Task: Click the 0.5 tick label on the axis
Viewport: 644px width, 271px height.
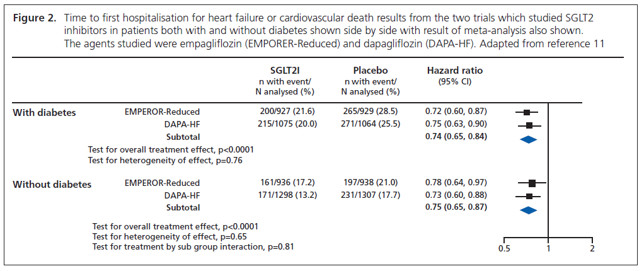Action: (x=504, y=249)
